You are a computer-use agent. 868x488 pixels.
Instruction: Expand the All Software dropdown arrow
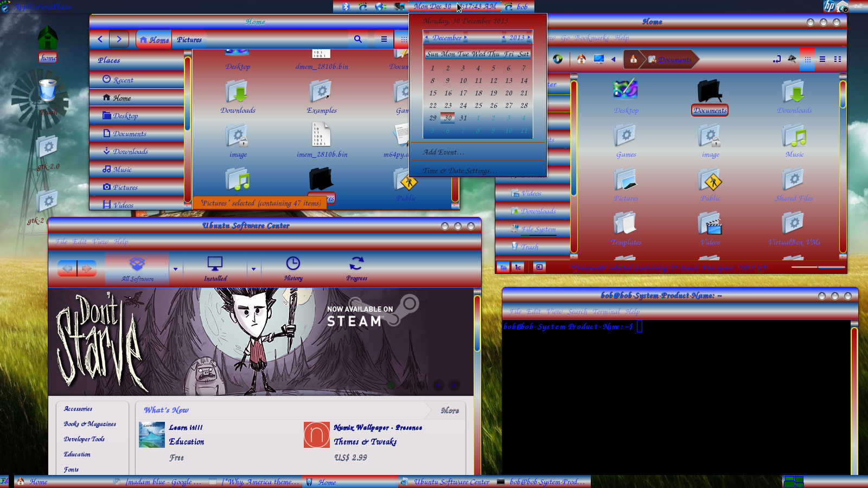coord(175,269)
